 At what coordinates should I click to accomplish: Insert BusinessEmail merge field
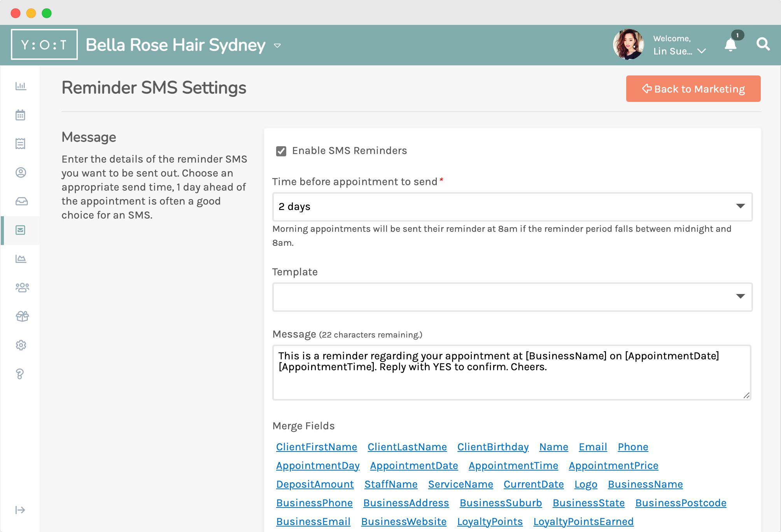(x=313, y=521)
